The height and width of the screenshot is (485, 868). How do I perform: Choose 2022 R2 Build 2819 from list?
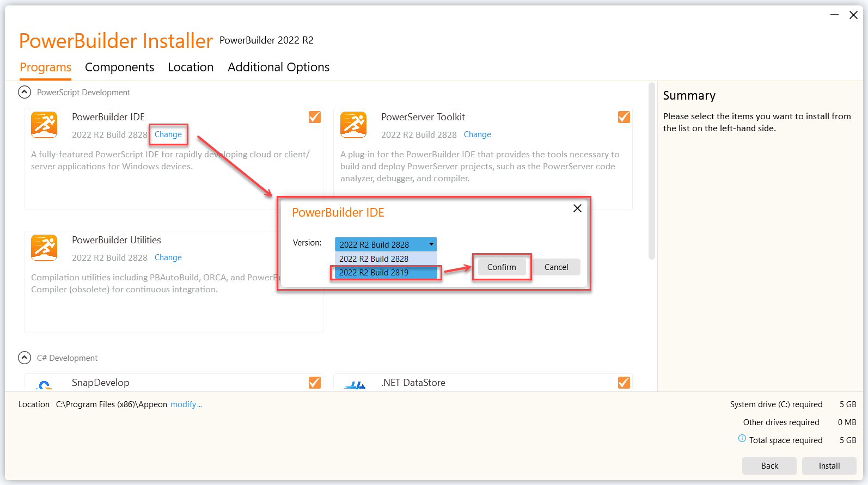[x=386, y=273]
